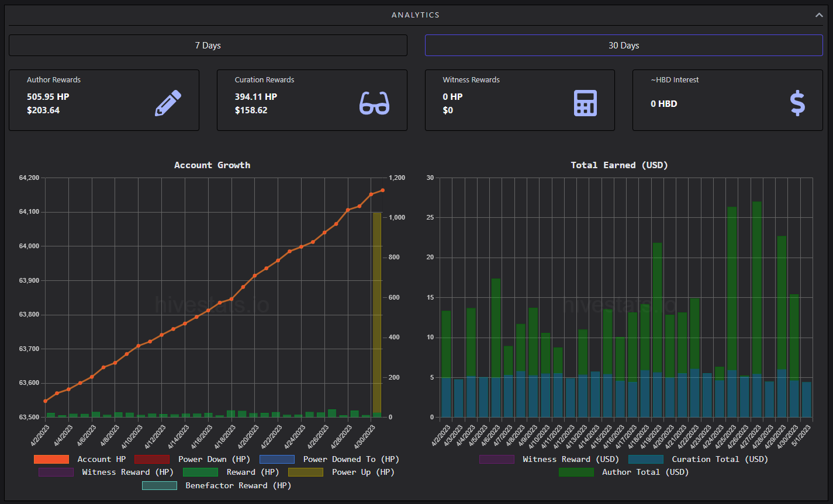The image size is (833, 504).
Task: Click the Witness Reward (HP) legend label
Action: point(128,472)
